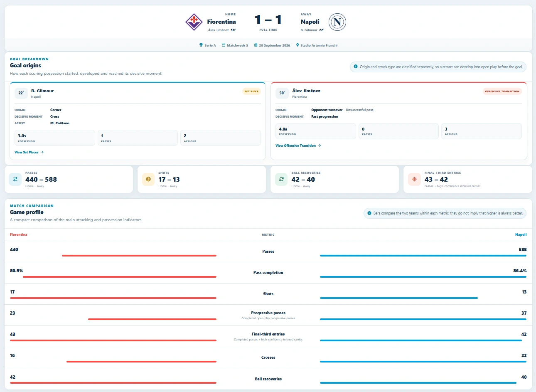The width and height of the screenshot is (536, 392).
Task: Click the Corner origin value
Action: click(56, 110)
